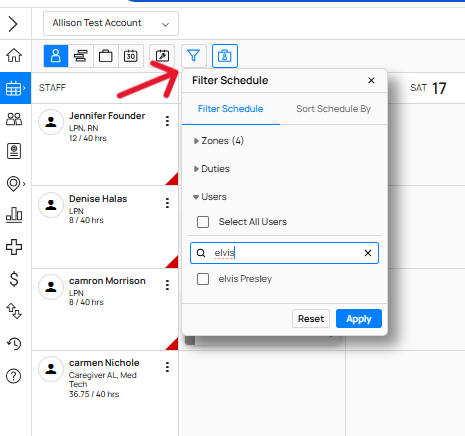Collapse the Users section
Viewport: 465px width, 436px height.
point(210,197)
